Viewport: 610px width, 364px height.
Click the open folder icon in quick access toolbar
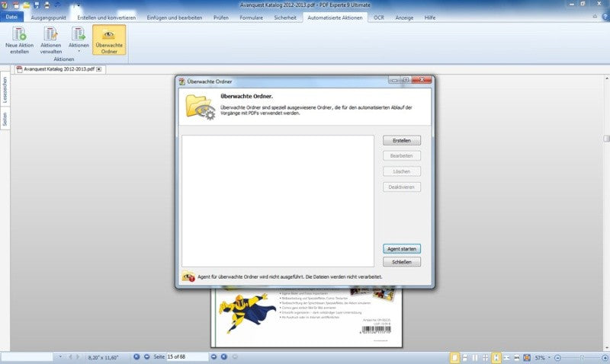point(27,5)
